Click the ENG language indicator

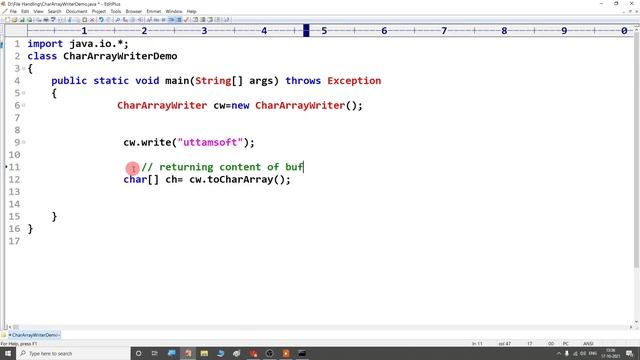[x=593, y=353]
